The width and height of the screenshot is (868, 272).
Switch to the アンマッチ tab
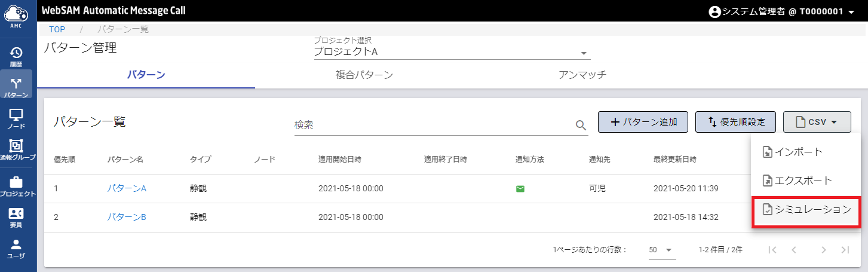click(582, 75)
